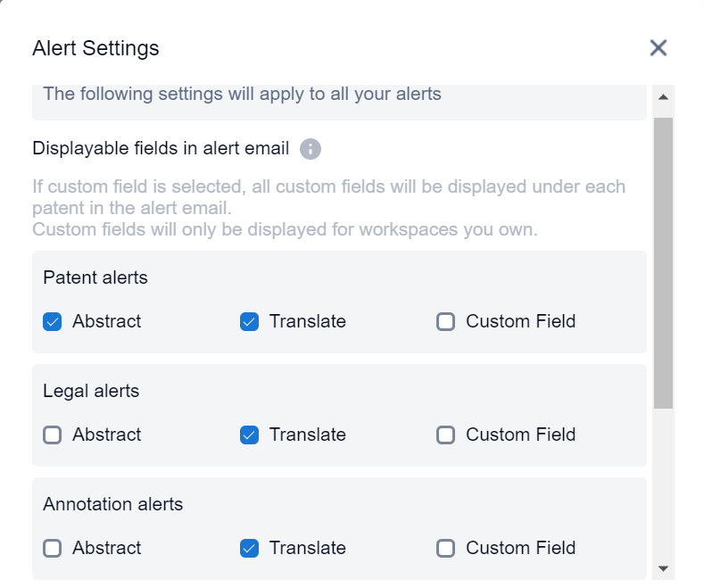Viewport: 704px width, 588px height.
Task: Click the scrollbar up arrow
Action: 663,96
